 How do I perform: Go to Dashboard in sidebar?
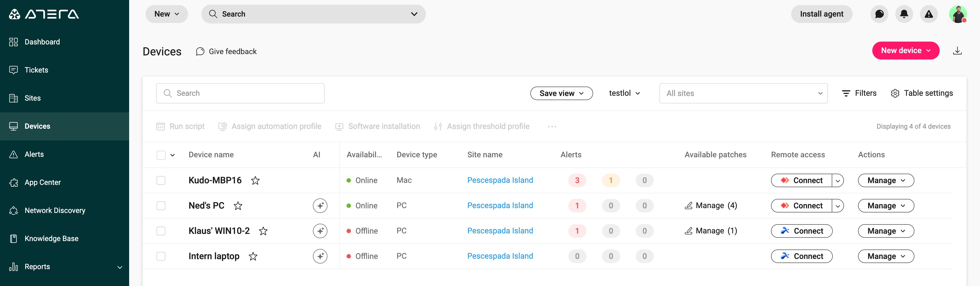(x=64, y=42)
